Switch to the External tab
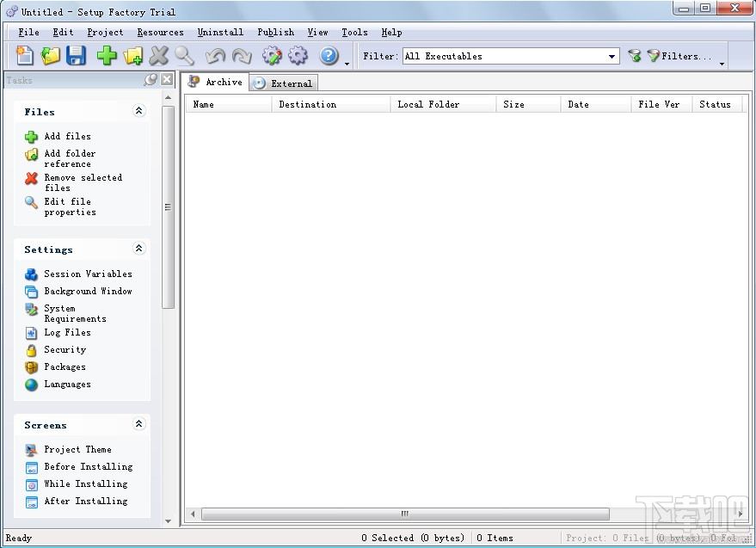 [284, 83]
